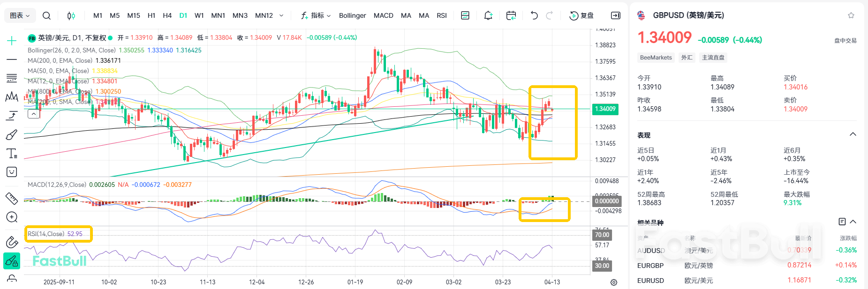This screenshot has width=868, height=289.
Task: Collapse the 表现 performance section
Action: coord(853,134)
